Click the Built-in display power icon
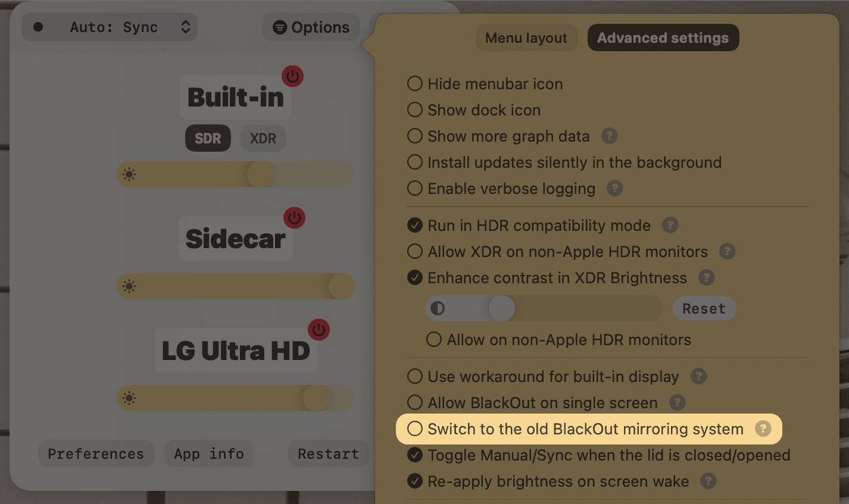This screenshot has width=849, height=504. 292,76
